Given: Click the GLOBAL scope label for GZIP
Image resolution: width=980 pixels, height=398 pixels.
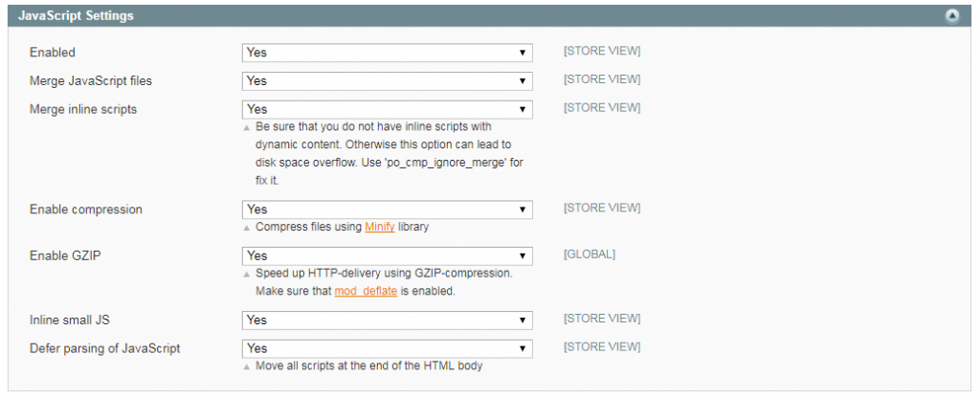Looking at the screenshot, I should pos(590,254).
